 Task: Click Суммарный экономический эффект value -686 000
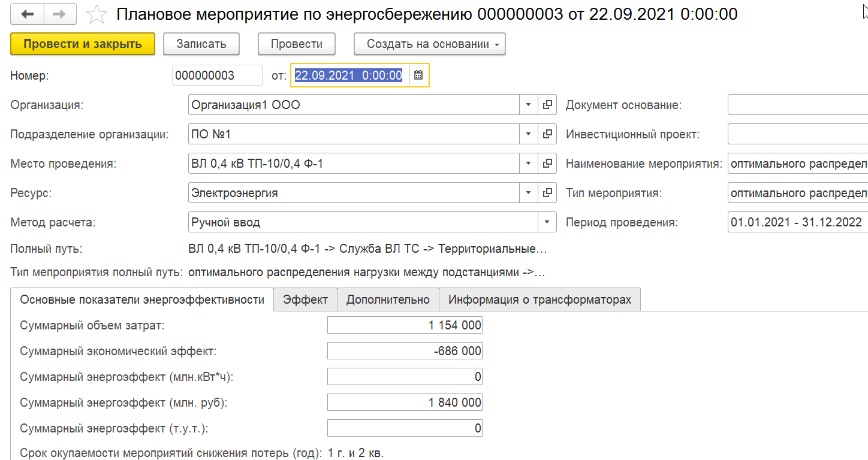[405, 351]
